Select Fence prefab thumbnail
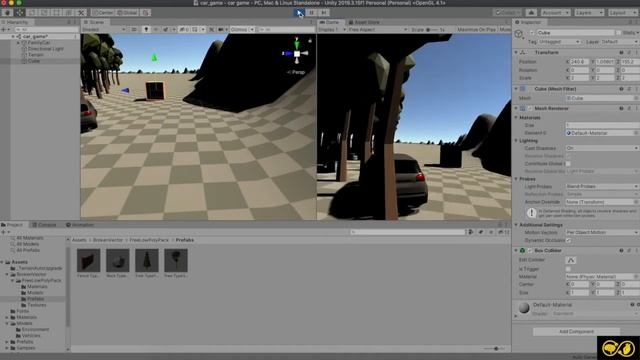Screen dimensions: 640x360 coord(88,260)
